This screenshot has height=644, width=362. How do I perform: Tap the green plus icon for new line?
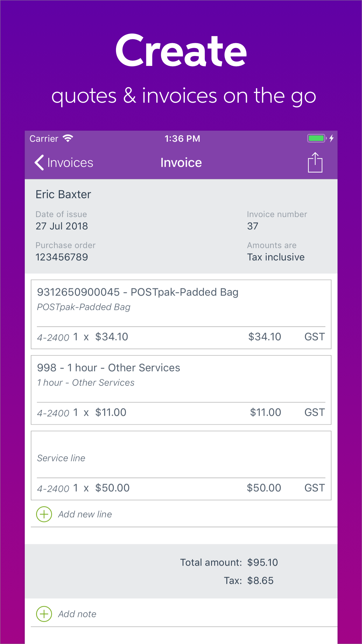coord(44,514)
